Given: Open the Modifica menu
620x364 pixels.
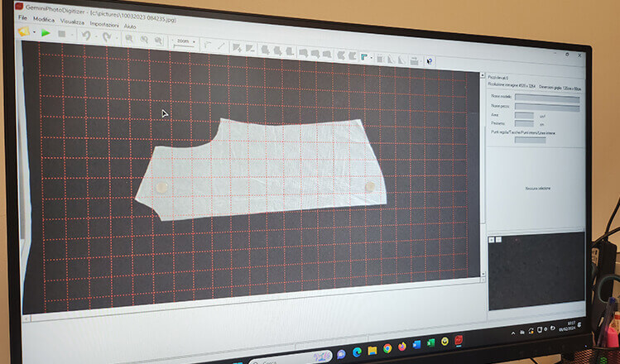Looking at the screenshot, I should pos(43,19).
